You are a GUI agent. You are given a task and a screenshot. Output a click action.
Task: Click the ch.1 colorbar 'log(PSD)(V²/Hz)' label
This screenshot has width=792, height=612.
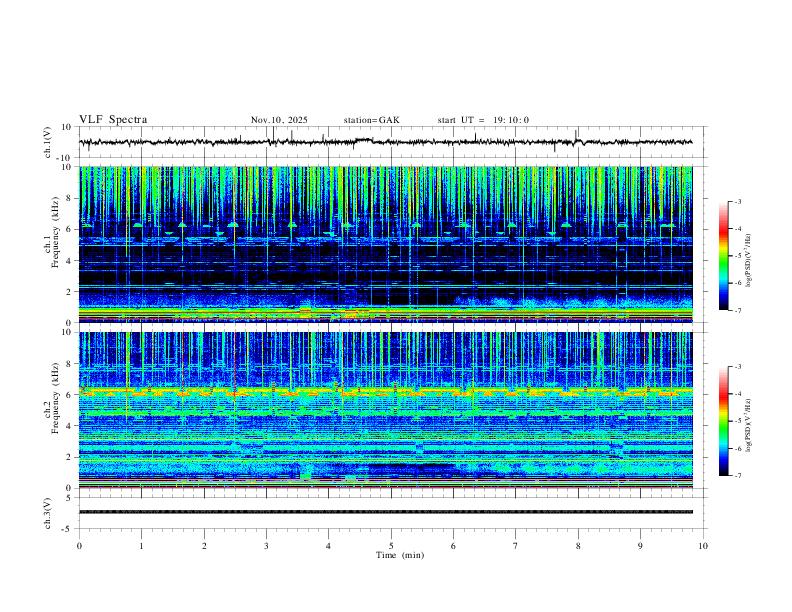pos(749,260)
